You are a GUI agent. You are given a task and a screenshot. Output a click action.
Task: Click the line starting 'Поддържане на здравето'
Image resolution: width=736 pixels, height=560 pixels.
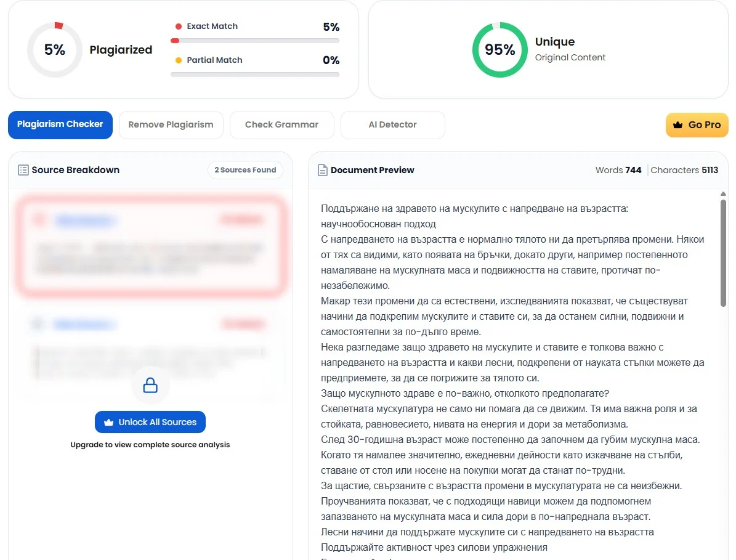tap(475, 208)
